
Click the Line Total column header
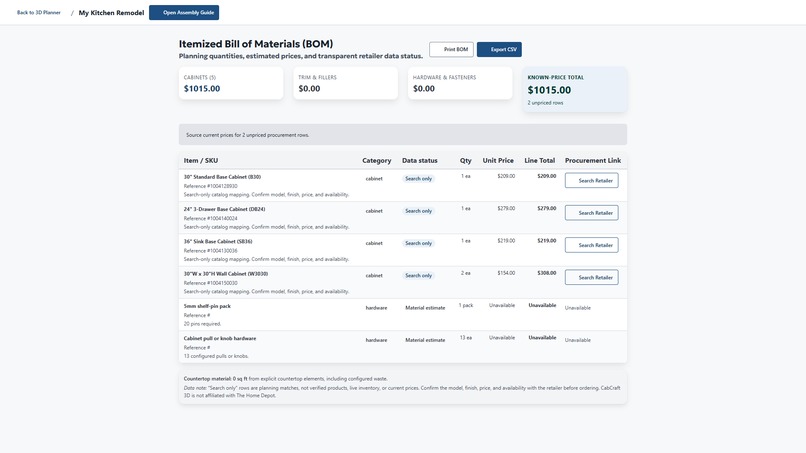[x=540, y=160]
